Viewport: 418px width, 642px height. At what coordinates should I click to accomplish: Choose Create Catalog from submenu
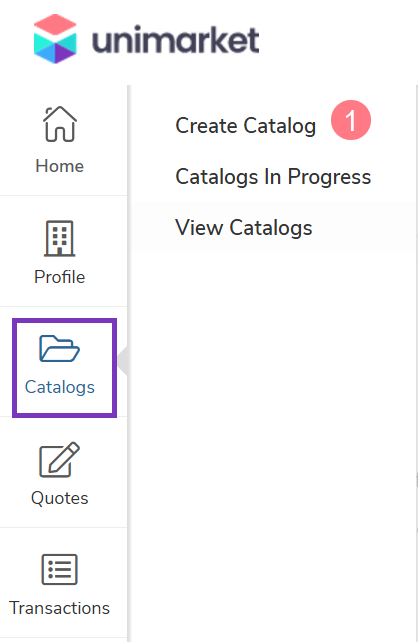pyautogui.click(x=246, y=125)
